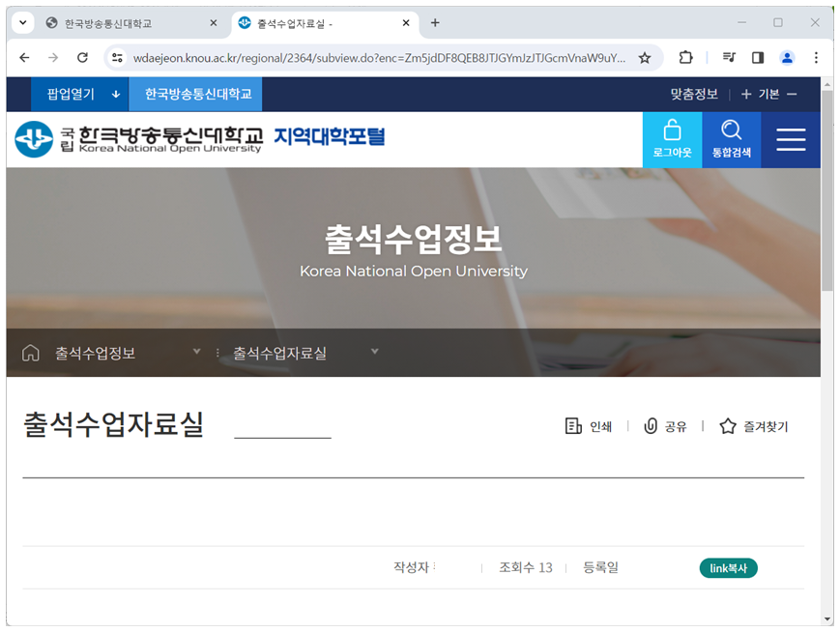Click the scrollbar up arrow
The height and width of the screenshot is (632, 840).
click(x=826, y=84)
